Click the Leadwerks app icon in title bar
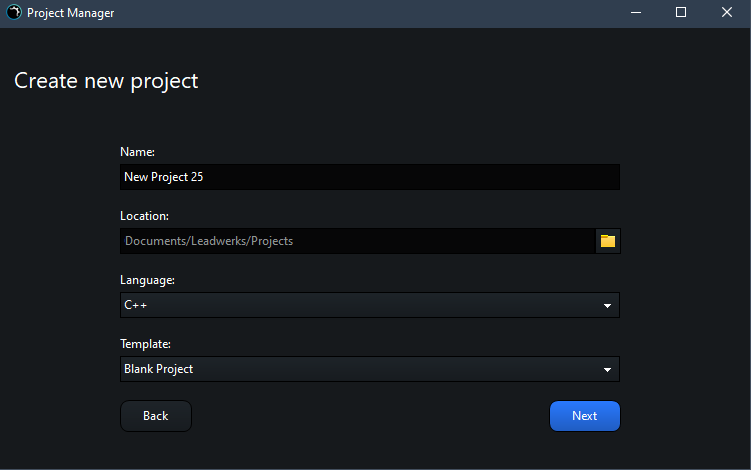This screenshot has height=470, width=753. (14, 13)
